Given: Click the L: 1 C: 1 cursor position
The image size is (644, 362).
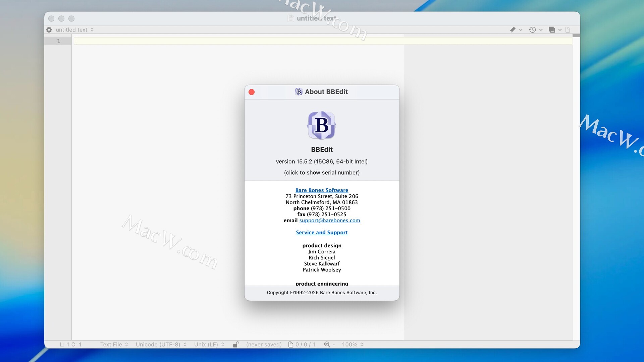Looking at the screenshot, I should pyautogui.click(x=71, y=344).
